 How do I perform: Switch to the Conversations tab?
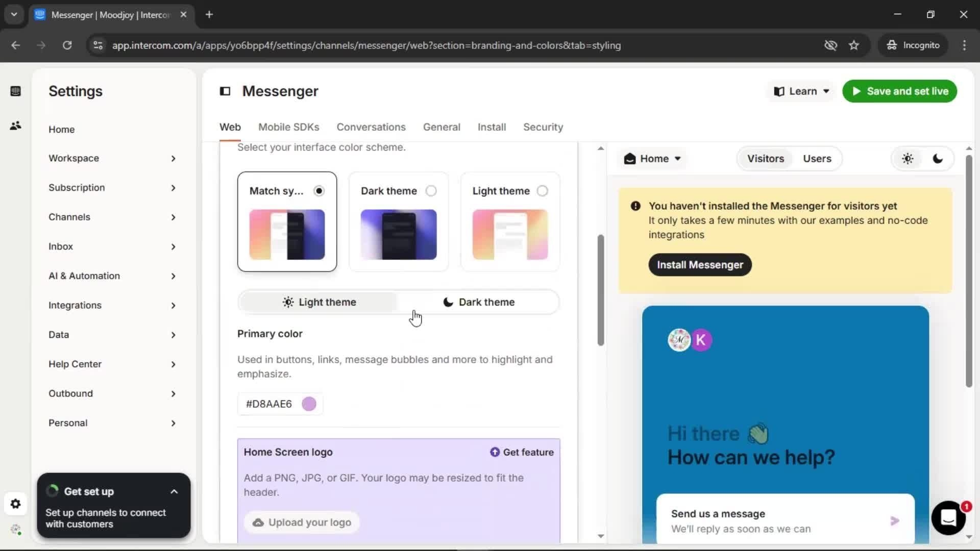pos(371,128)
